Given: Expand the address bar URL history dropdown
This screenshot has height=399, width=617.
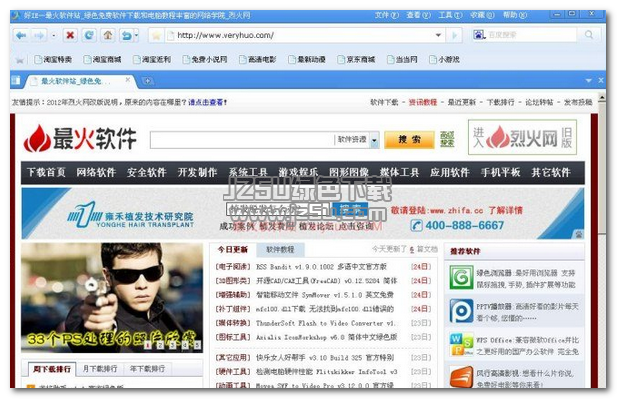Looking at the screenshot, I should coord(438,35).
